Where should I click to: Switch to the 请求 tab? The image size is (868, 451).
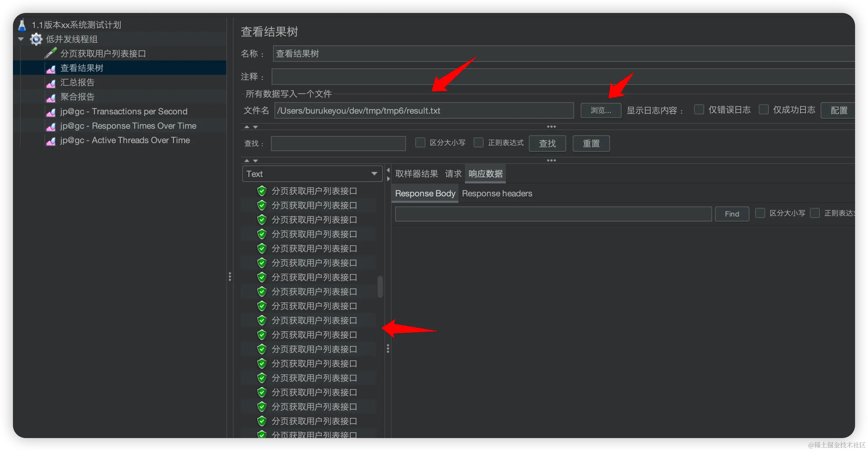click(453, 174)
